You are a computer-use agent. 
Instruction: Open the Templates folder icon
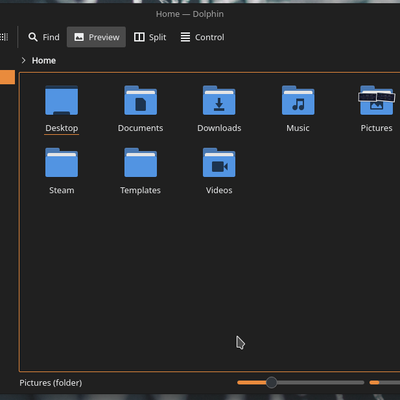140,163
